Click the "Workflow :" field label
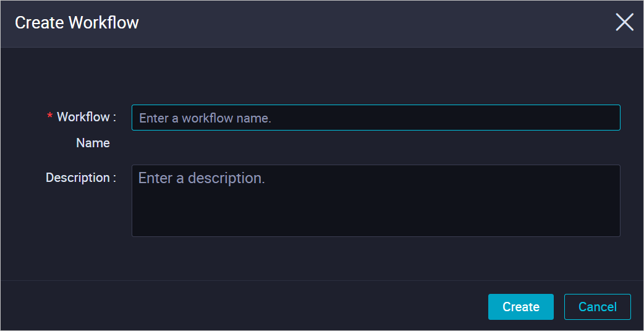Viewport: 644px width, 331px height. pos(86,117)
